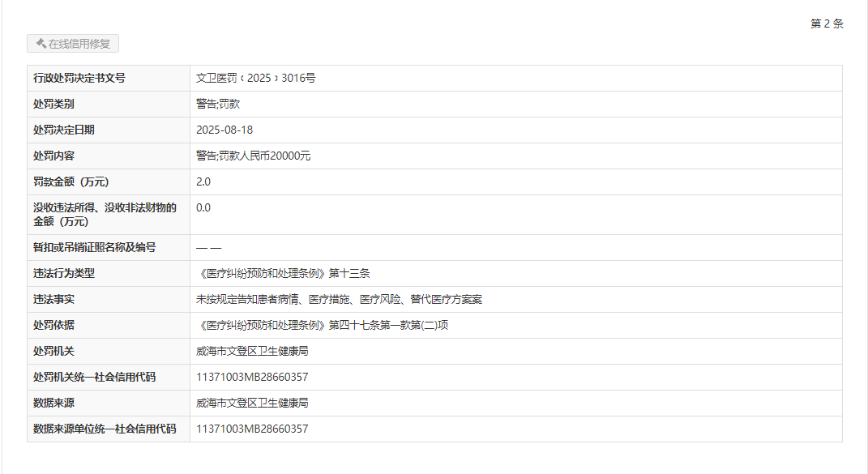868x474 pixels.
Task: Click the confiscated amount value 0.0
Action: click(x=203, y=207)
